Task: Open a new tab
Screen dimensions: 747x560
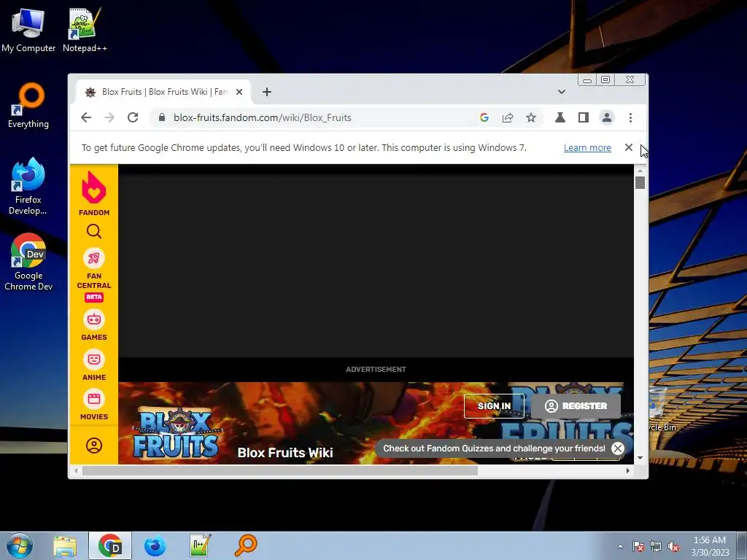Action: pyautogui.click(x=267, y=92)
